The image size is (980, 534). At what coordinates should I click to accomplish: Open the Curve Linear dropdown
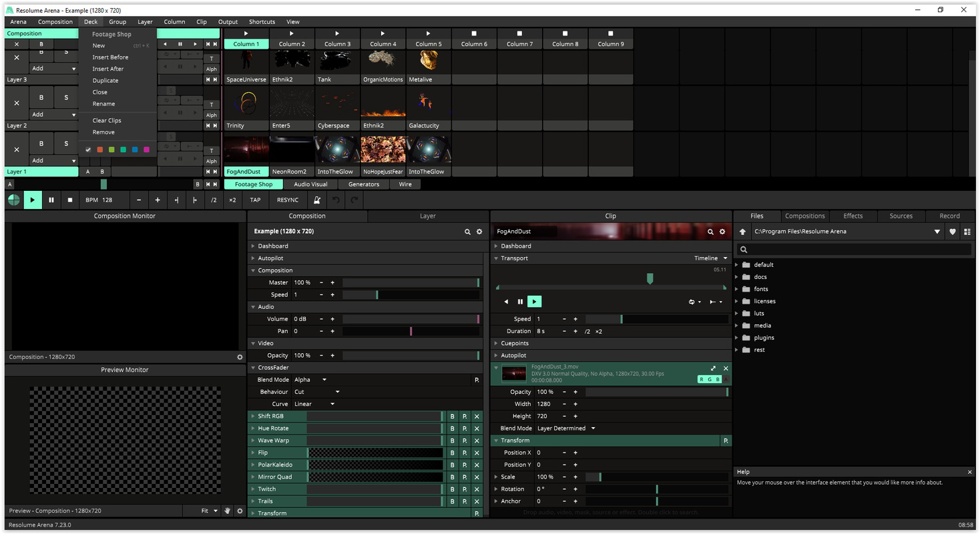[x=314, y=404]
